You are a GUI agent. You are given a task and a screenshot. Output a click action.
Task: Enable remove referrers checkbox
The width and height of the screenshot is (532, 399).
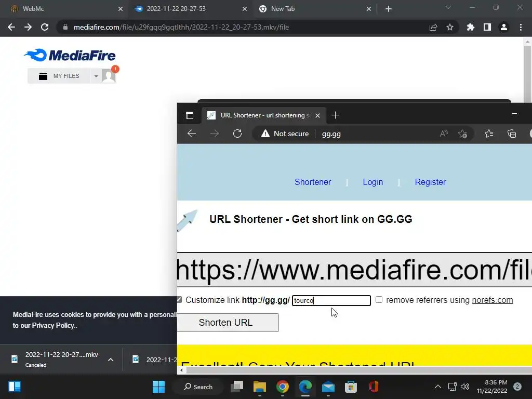379,300
